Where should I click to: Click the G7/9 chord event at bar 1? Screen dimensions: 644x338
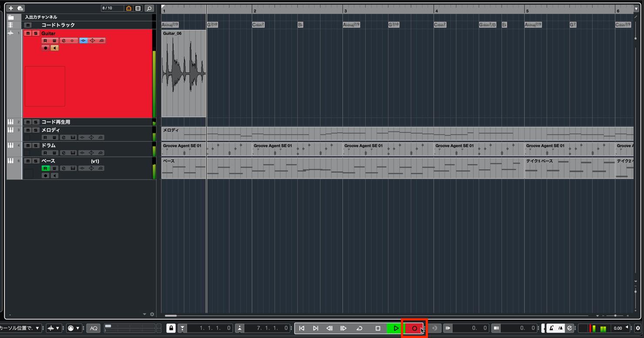212,25
